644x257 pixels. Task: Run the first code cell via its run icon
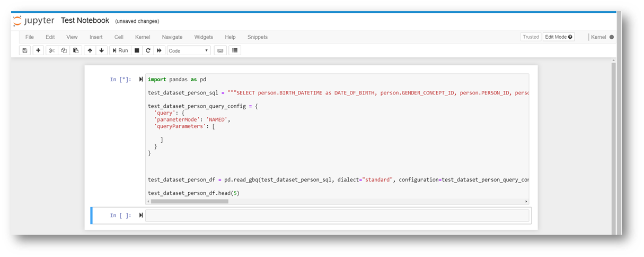141,79
